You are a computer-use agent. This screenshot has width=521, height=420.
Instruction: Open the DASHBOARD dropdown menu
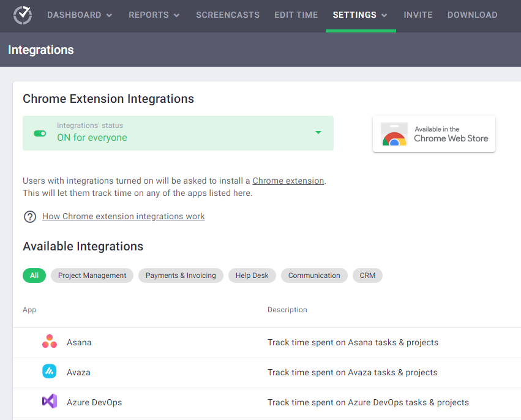point(80,15)
